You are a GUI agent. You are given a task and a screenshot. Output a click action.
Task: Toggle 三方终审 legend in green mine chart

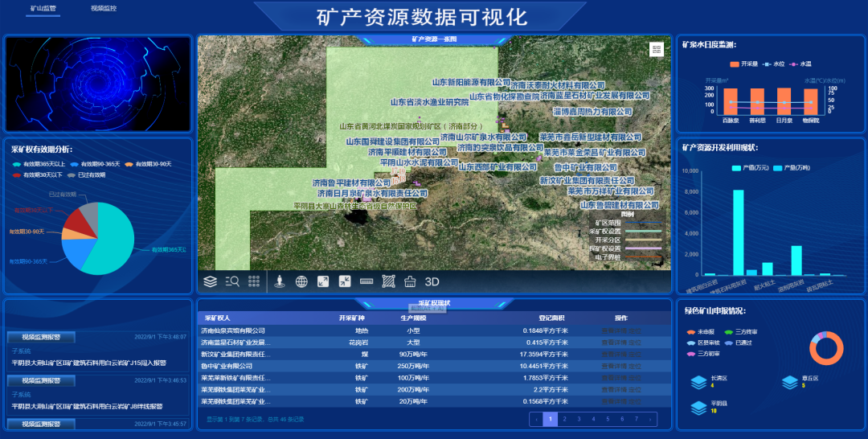click(741, 332)
